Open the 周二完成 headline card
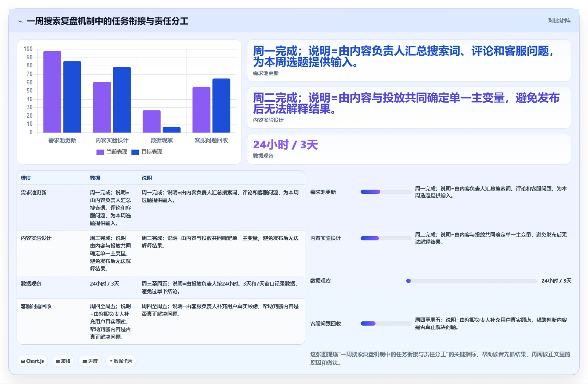 coord(409,107)
